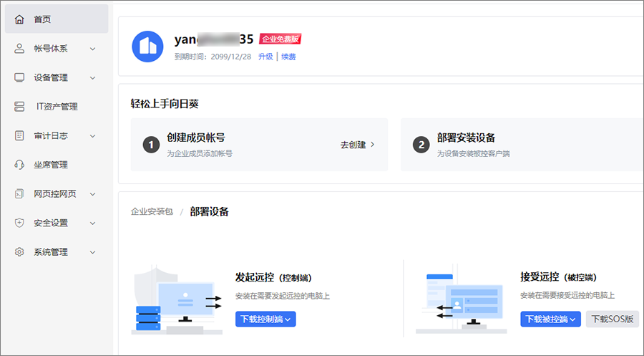The image size is (644, 356).
Task: Switch to the 企业安装包 tab
Action: 152,212
